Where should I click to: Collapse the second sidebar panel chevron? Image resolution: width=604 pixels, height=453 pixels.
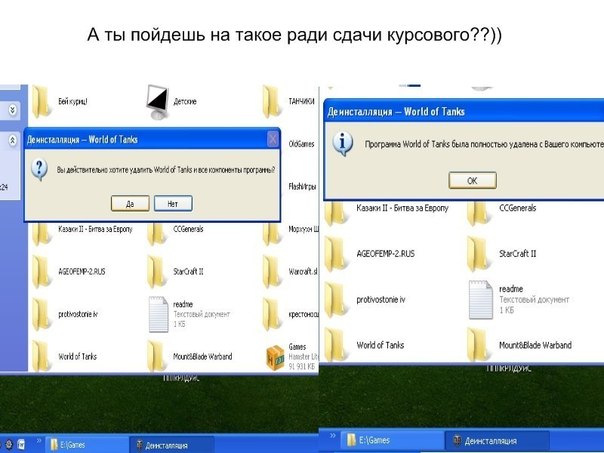coord(11,141)
